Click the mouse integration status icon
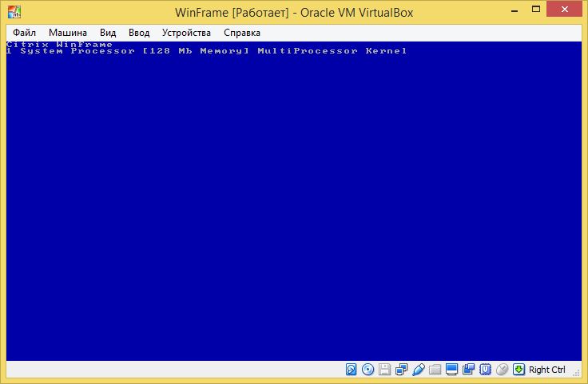This screenshot has width=588, height=384. coord(503,370)
